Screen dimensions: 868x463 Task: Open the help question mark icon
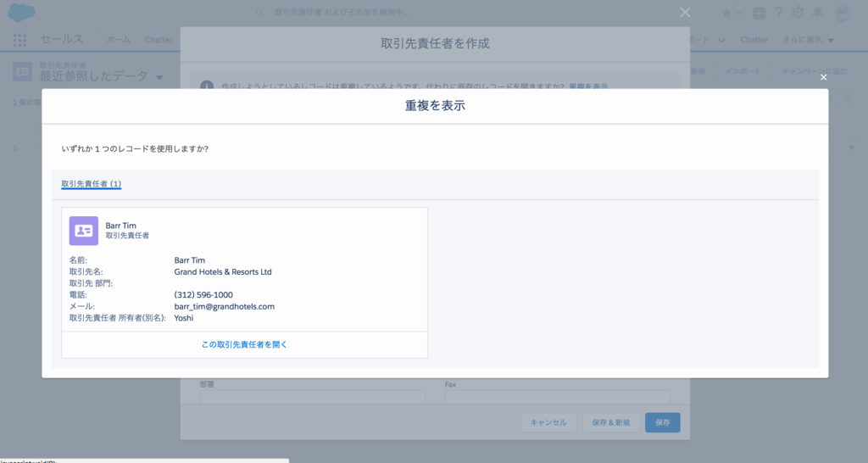tap(779, 12)
